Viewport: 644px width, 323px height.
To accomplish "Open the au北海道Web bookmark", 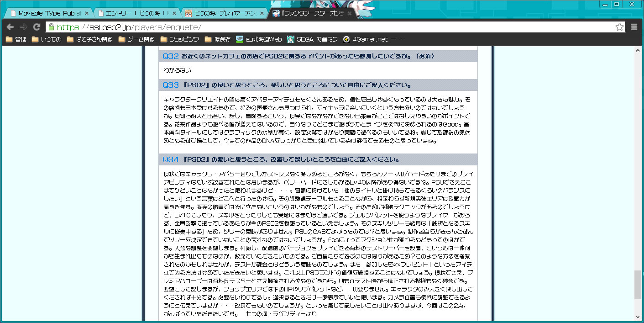I will pos(259,39).
